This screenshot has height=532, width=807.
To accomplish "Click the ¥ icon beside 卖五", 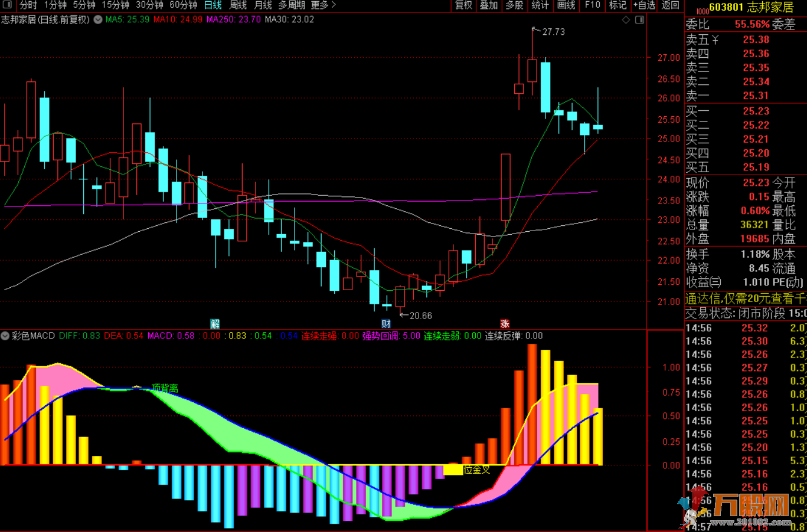I will click(715, 40).
